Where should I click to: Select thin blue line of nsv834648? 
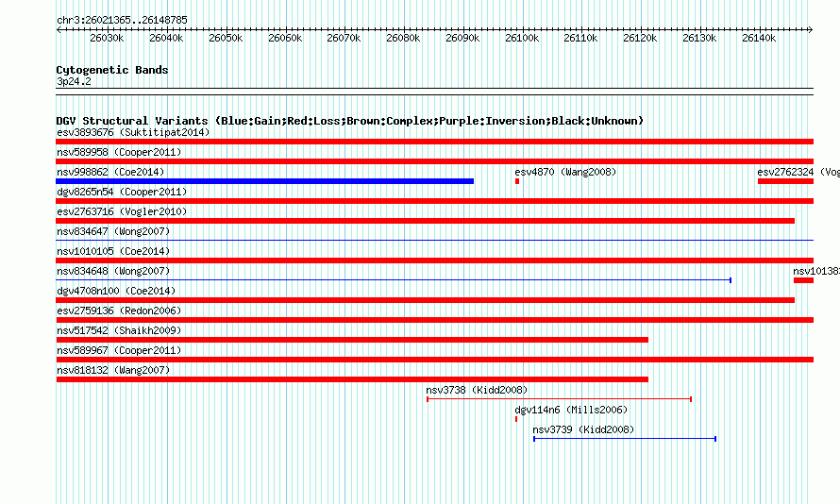click(394, 279)
